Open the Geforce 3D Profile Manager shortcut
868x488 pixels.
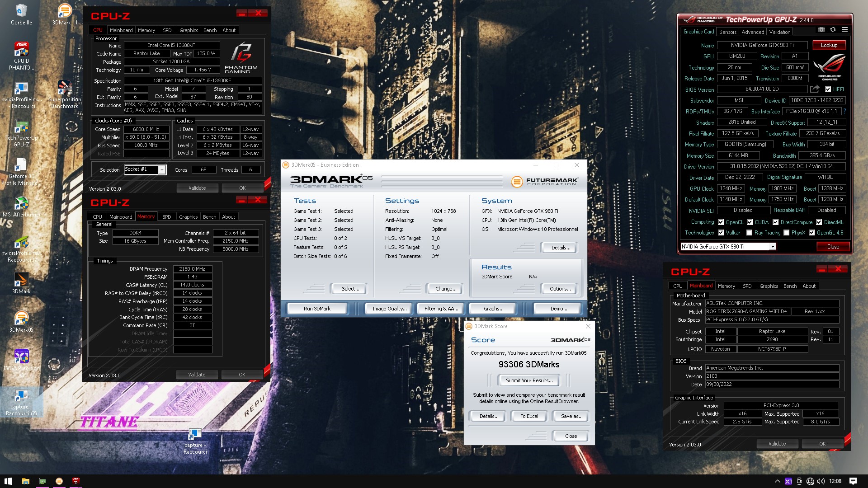click(21, 171)
